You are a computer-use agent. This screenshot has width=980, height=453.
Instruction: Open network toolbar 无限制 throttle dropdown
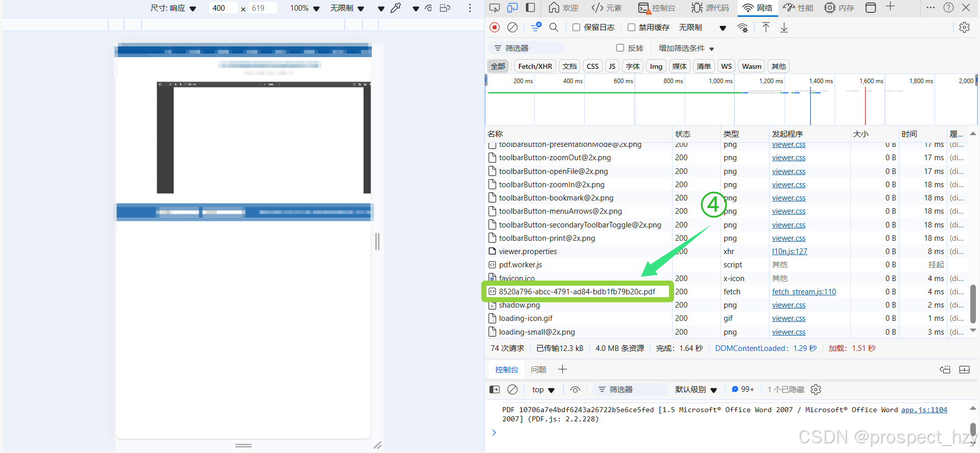[x=702, y=28]
